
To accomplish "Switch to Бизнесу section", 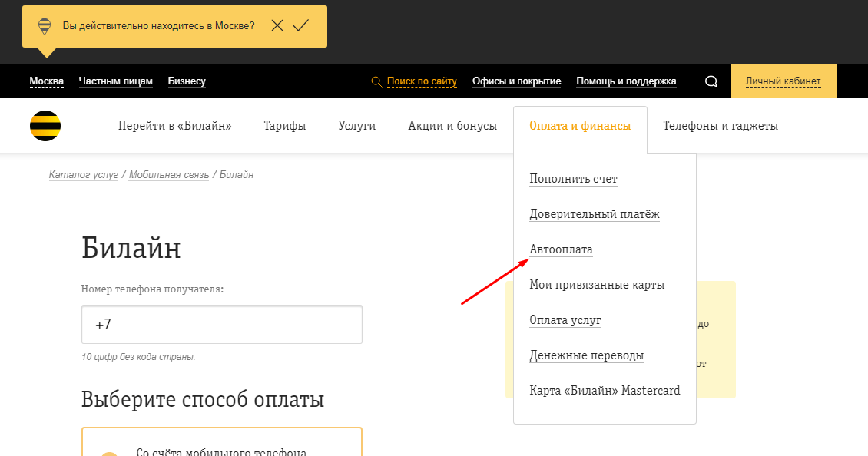I will coord(187,81).
